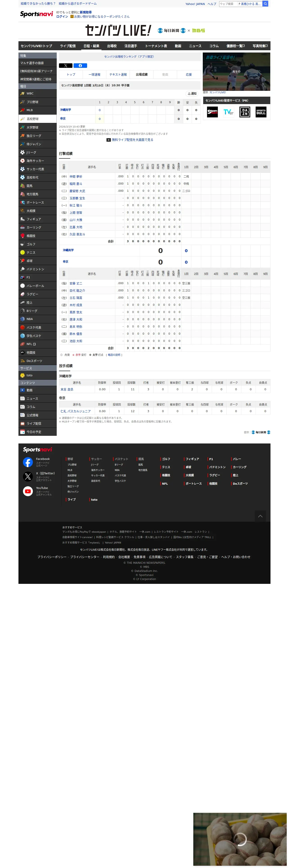Screen dimensions: 293x868
Task: Open フィギュア in the sidebar
Action: pyautogui.click(x=37, y=219)
